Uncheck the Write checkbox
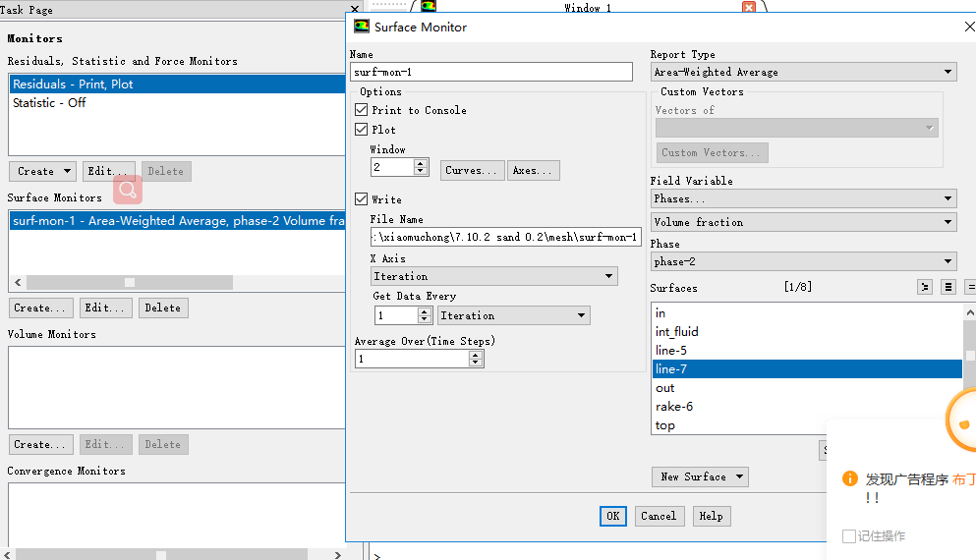The height and width of the screenshot is (560, 976). click(x=362, y=199)
